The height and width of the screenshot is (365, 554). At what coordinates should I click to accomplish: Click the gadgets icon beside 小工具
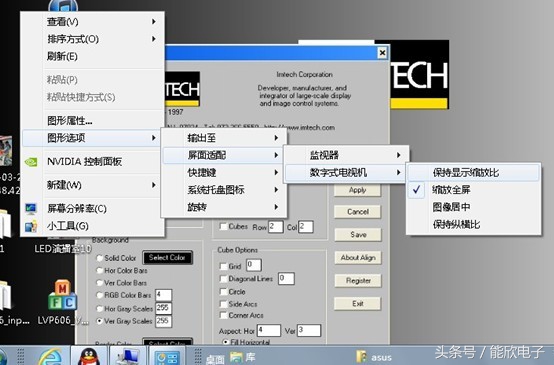pos(31,226)
